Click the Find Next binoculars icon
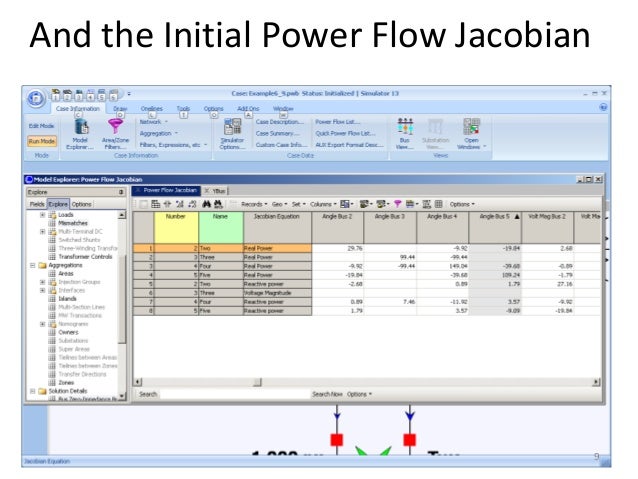The width and height of the screenshot is (638, 479). click(218, 204)
